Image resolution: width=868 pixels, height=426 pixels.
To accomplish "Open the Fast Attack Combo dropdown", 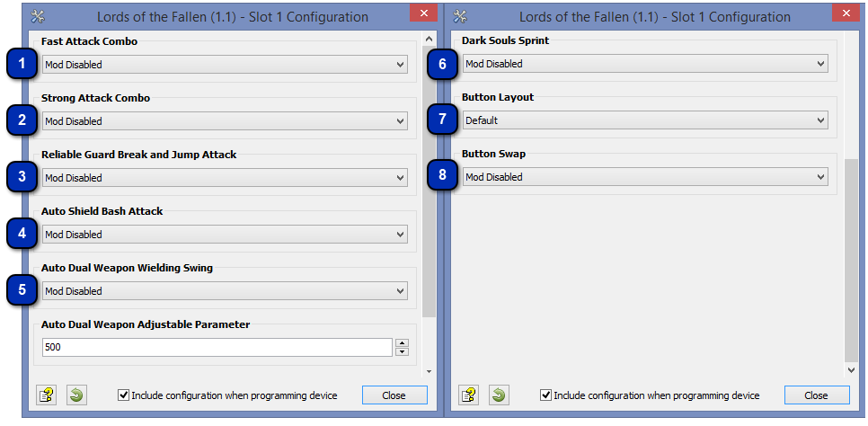I will pyautogui.click(x=225, y=65).
